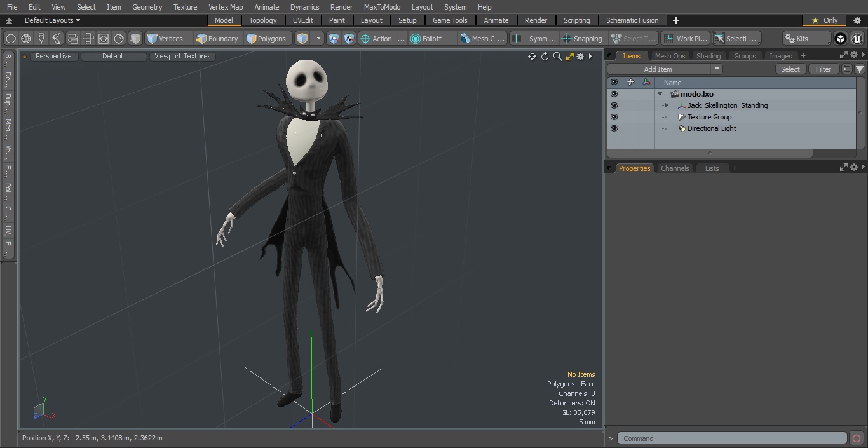
Task: Click the orange cube materials mode icon
Action: click(x=302, y=39)
